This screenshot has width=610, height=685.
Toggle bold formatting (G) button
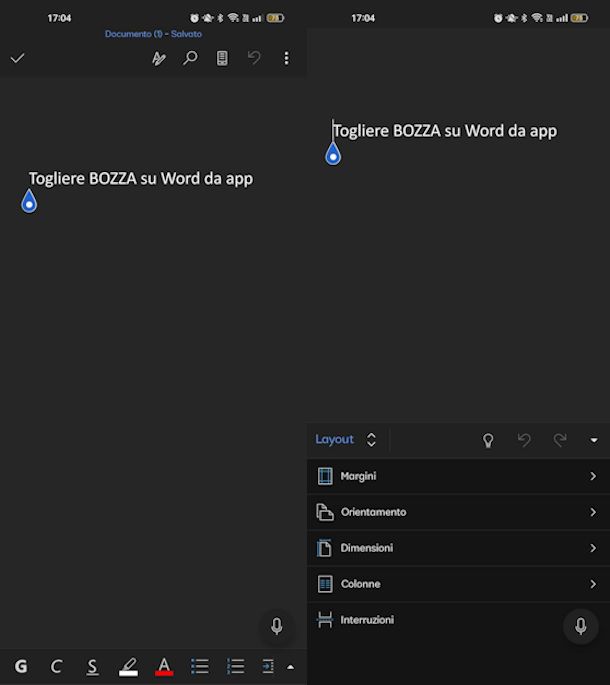click(x=21, y=666)
